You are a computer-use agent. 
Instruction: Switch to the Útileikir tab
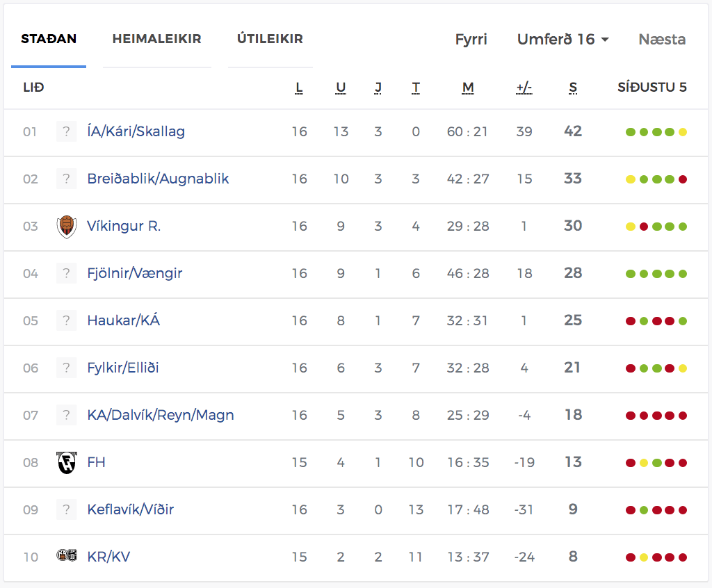tap(270, 39)
